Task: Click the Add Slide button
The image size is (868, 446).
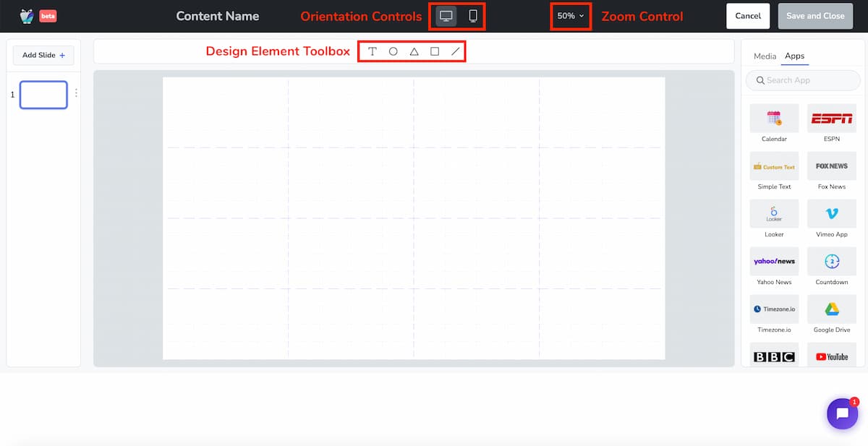Action: click(x=43, y=55)
